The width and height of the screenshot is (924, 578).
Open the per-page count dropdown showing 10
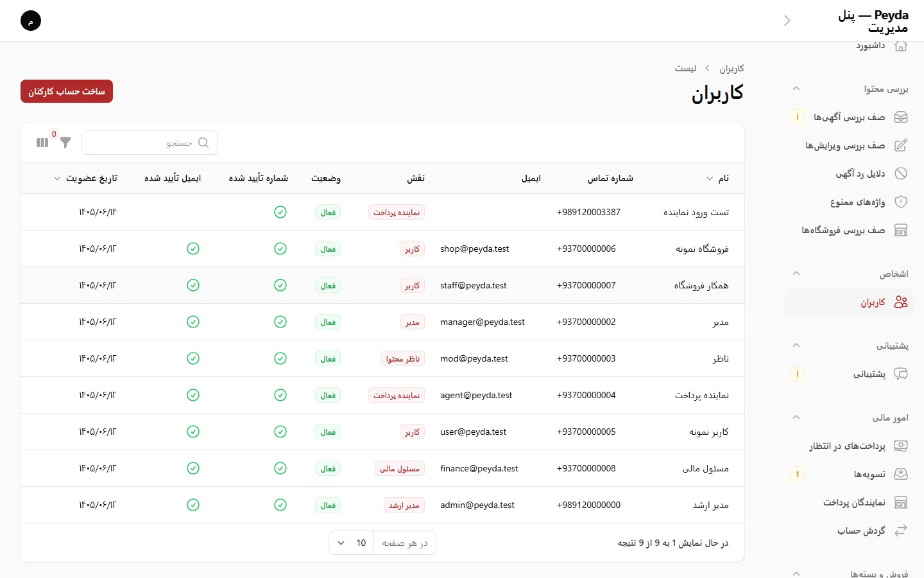pos(352,543)
